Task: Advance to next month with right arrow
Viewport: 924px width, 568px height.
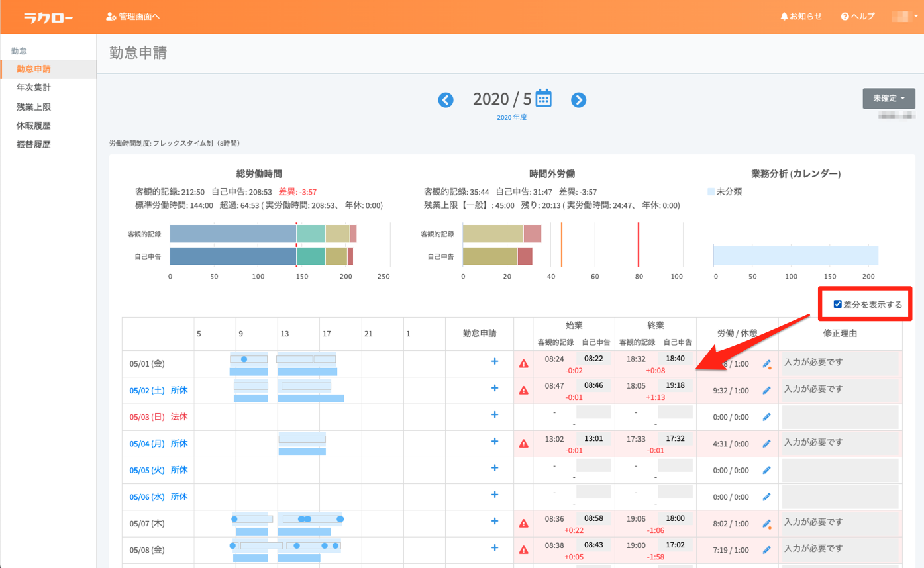Action: [x=579, y=99]
